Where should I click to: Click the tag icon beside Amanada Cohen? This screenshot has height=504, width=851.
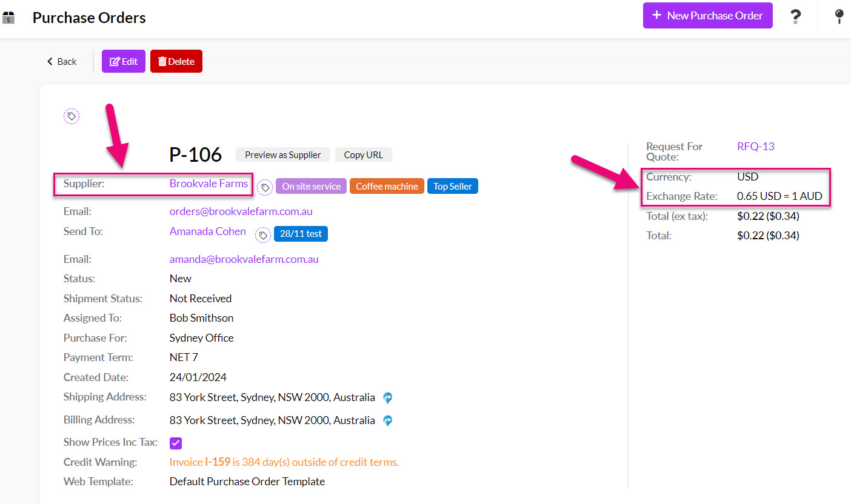pyautogui.click(x=263, y=235)
